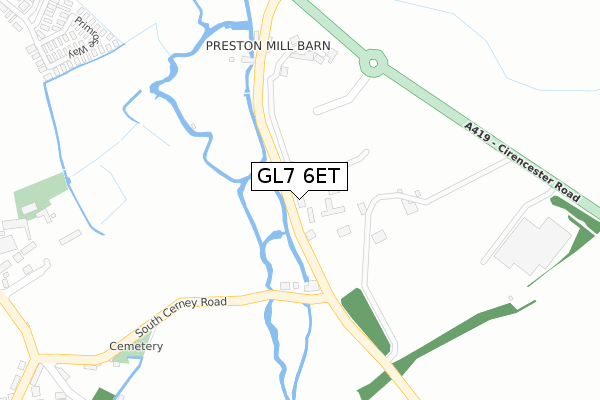Click the A419 roundabout center
Viewport: 600px width, 400px height.
[x=373, y=63]
